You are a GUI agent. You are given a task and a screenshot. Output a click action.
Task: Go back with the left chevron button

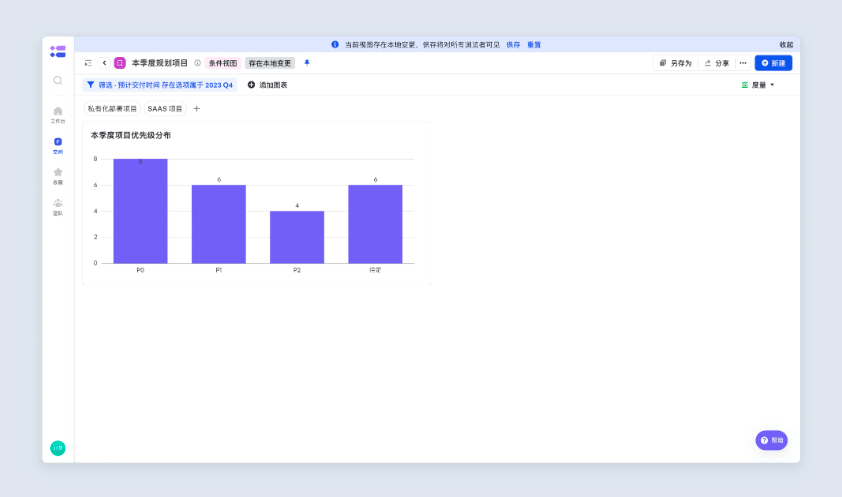(104, 63)
